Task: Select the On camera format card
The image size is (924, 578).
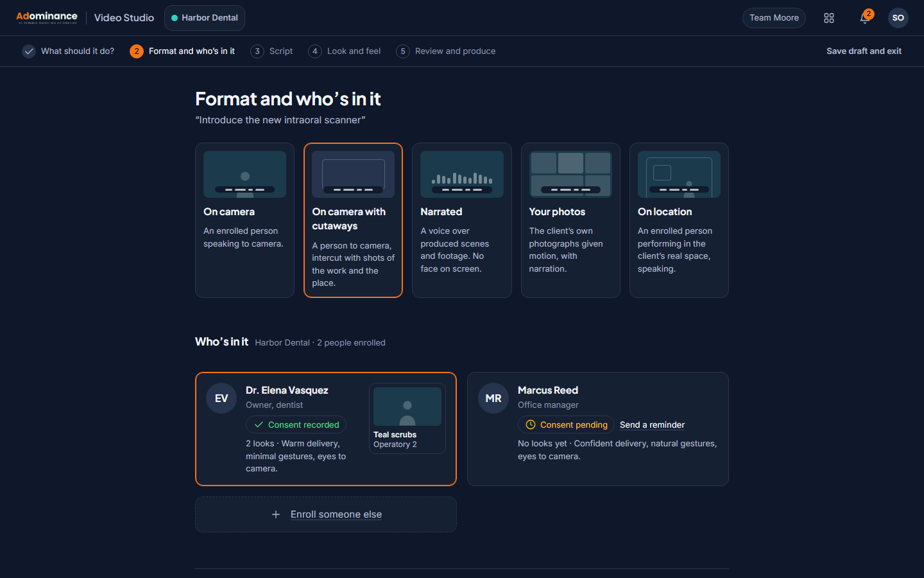Action: (244, 220)
